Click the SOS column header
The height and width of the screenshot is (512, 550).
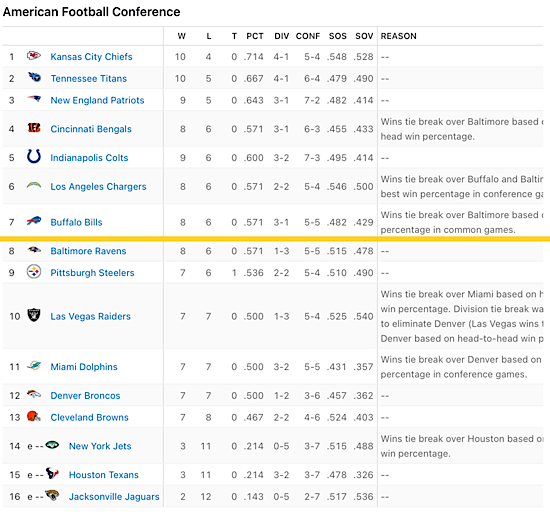tap(337, 36)
